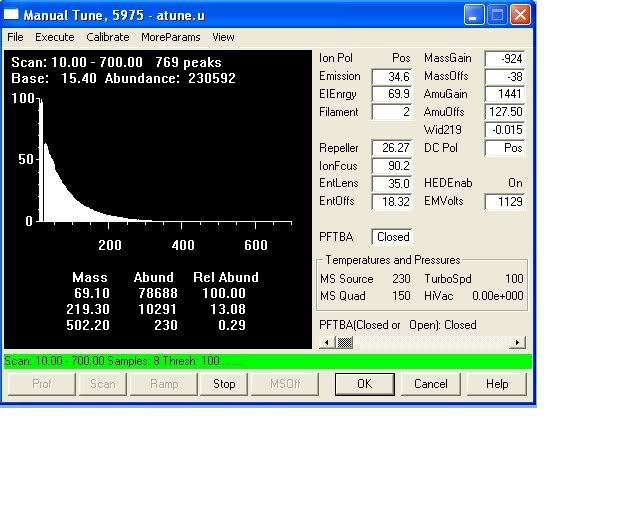Click the Manual Tune title bar icon
This screenshot has width=640, height=512.
[x=13, y=15]
